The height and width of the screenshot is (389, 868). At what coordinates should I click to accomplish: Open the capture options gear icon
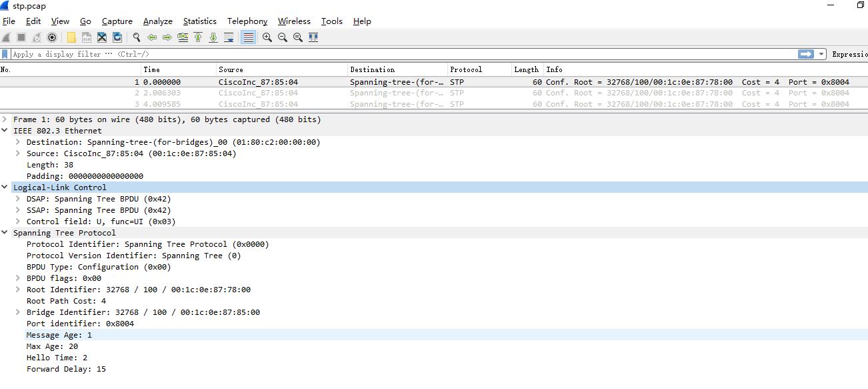point(52,37)
